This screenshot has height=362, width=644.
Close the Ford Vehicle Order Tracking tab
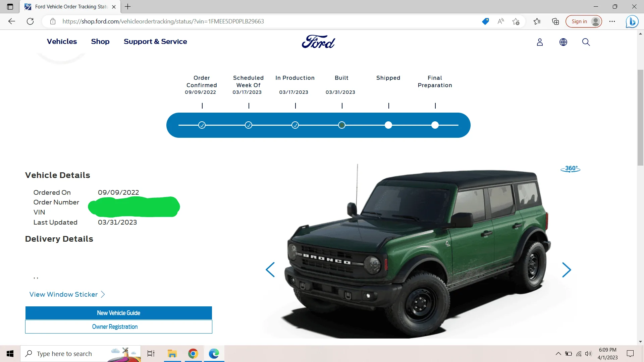[114, 7]
